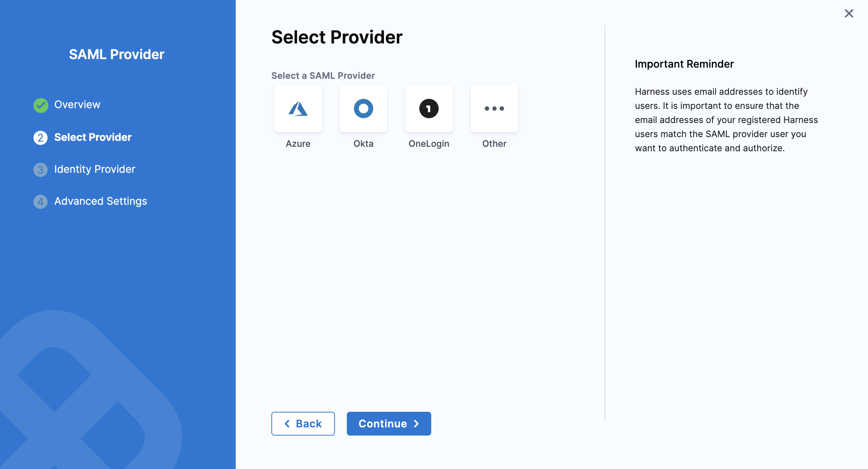The width and height of the screenshot is (868, 469).
Task: Click the step 3 number badge
Action: pos(41,170)
